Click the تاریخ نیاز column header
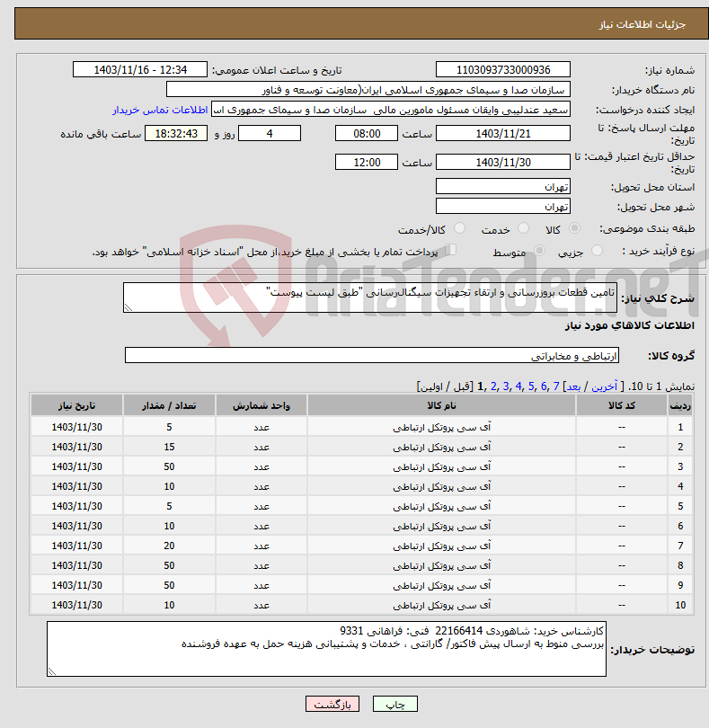Screen dimensions: 709x728 point(76,405)
